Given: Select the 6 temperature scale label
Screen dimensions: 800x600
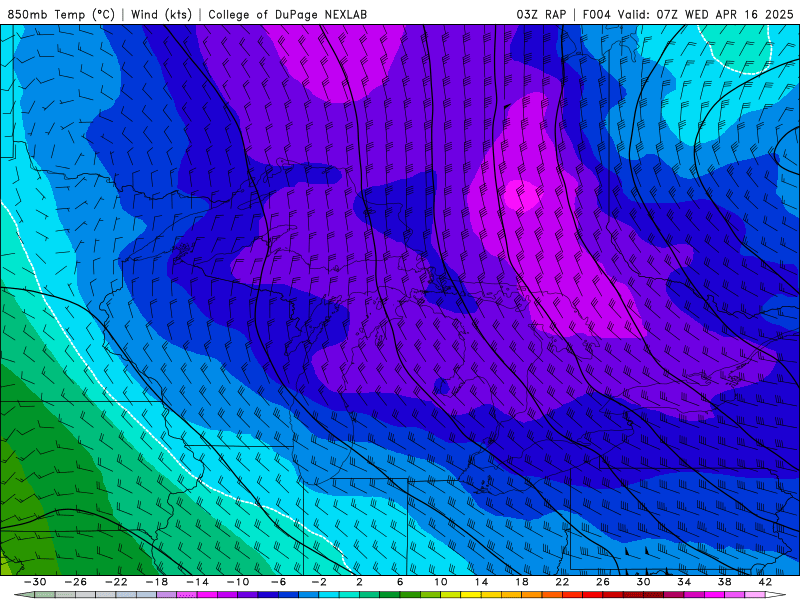Looking at the screenshot, I should point(400,582).
